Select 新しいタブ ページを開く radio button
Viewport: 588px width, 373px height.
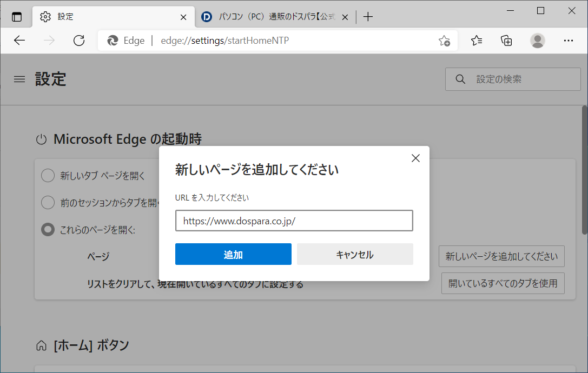[x=48, y=176]
